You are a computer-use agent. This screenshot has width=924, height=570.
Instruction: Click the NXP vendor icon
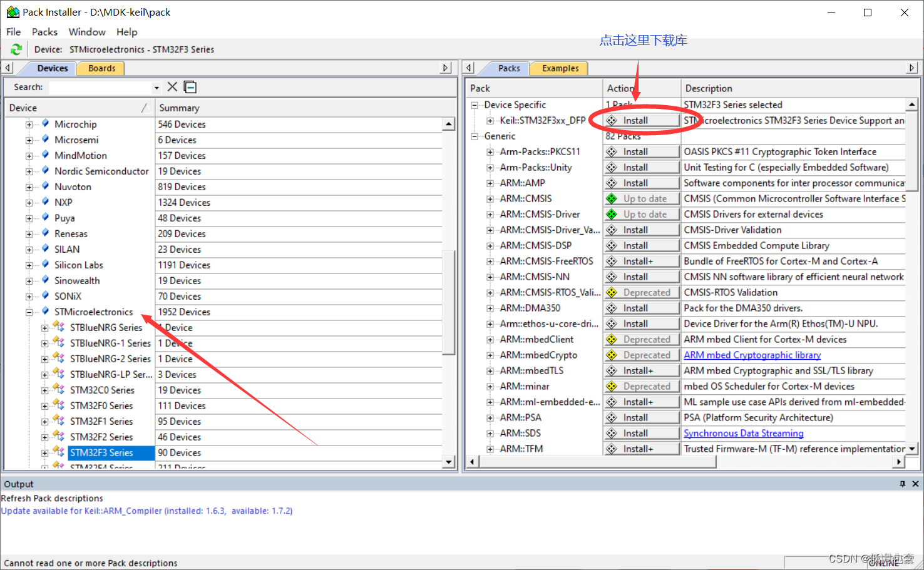(45, 202)
